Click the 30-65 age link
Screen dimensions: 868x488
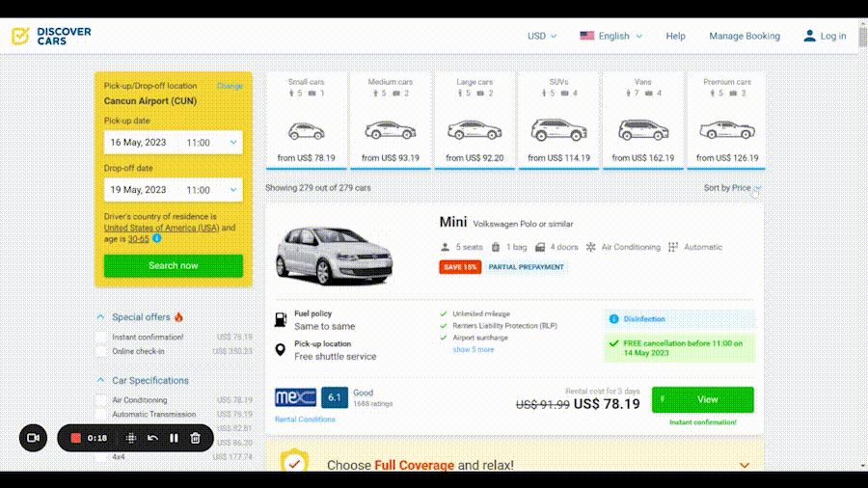(138, 239)
